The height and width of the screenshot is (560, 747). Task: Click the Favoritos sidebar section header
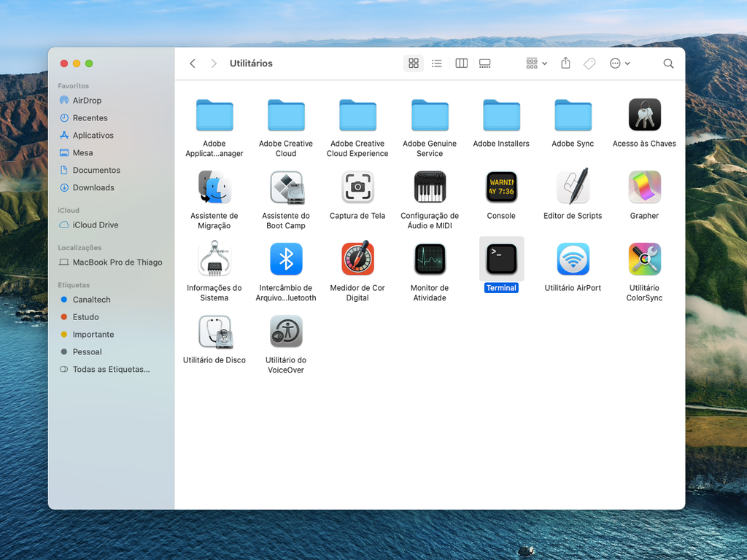[x=74, y=86]
